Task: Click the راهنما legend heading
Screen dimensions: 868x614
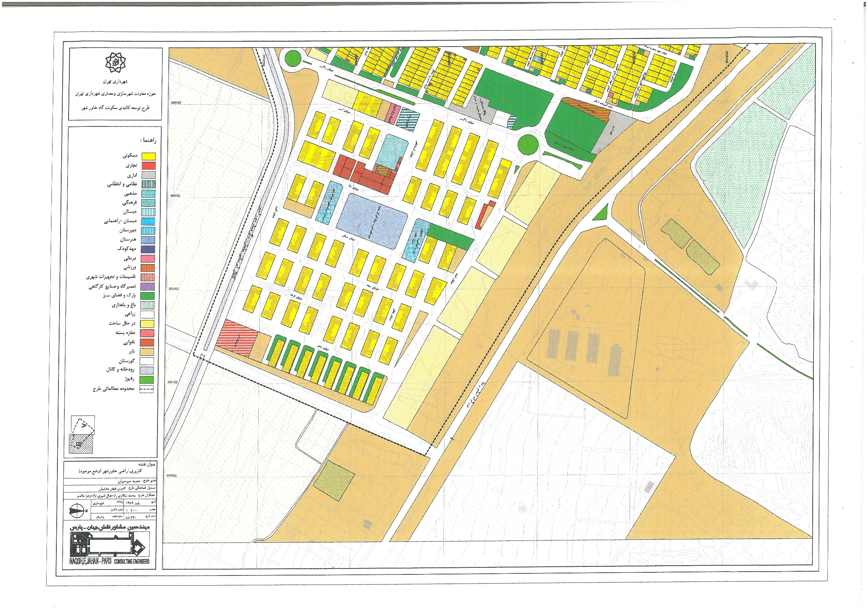Action: tap(147, 140)
